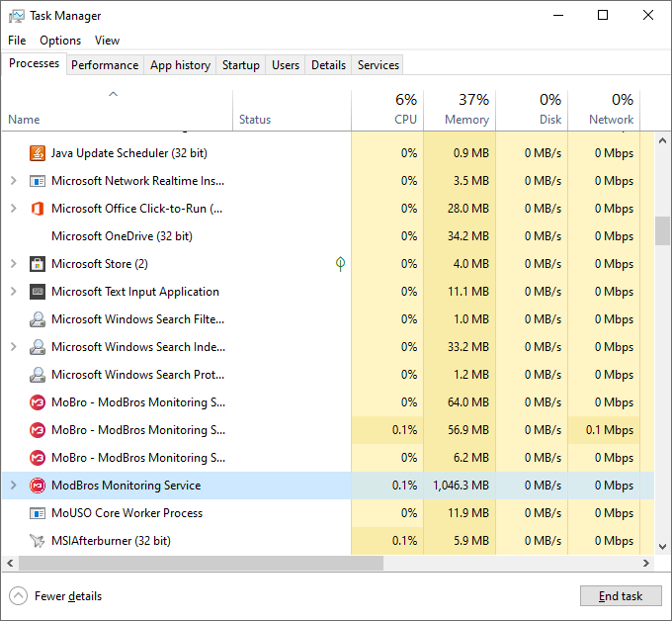Click the Microsoft Store bag icon
The width and height of the screenshot is (672, 621).
(38, 264)
